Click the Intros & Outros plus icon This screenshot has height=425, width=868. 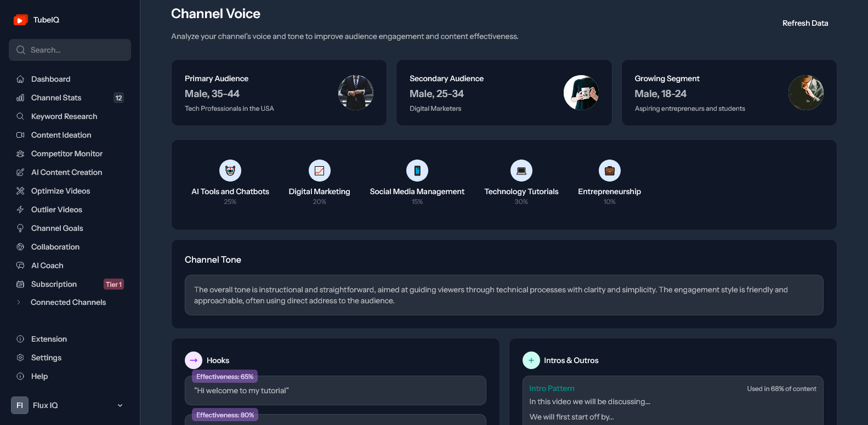[x=531, y=360]
